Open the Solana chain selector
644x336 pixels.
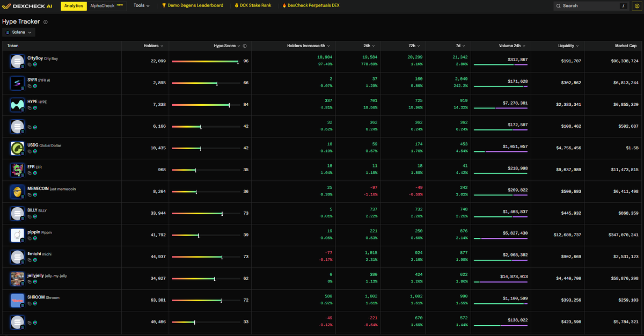point(19,32)
